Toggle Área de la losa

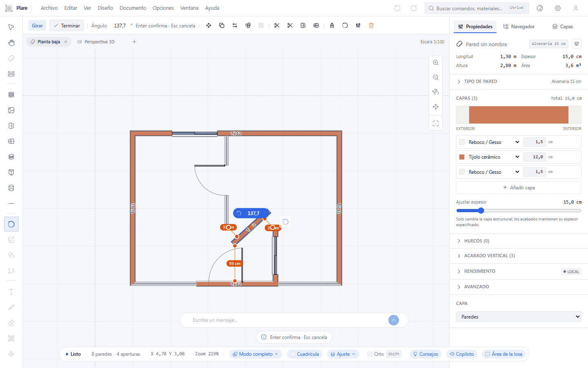tap(503, 354)
